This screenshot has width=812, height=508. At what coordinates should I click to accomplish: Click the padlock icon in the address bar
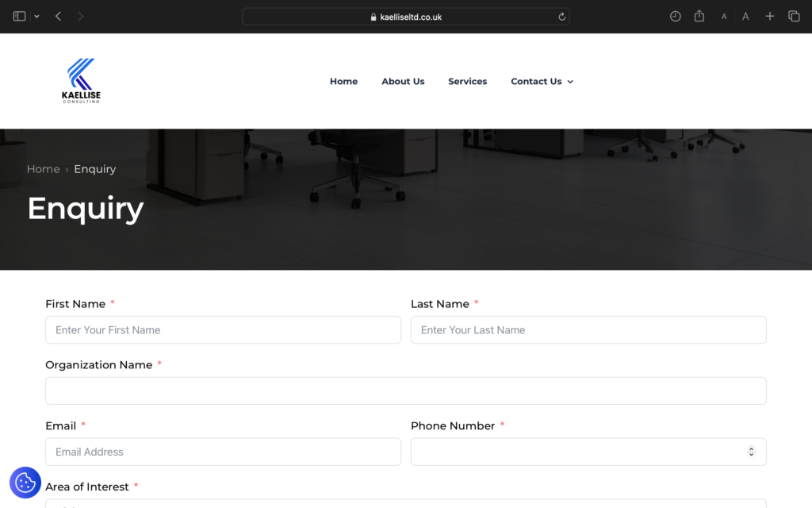point(372,16)
